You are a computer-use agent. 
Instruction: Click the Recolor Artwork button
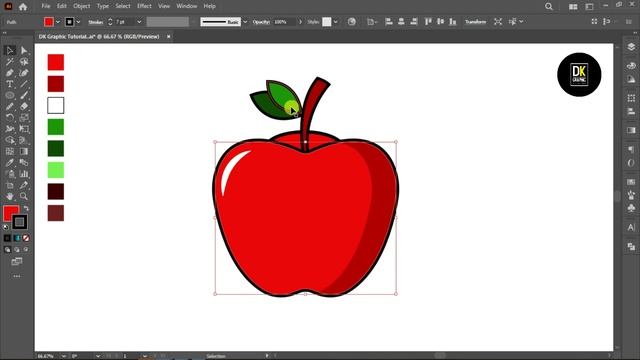(x=351, y=22)
